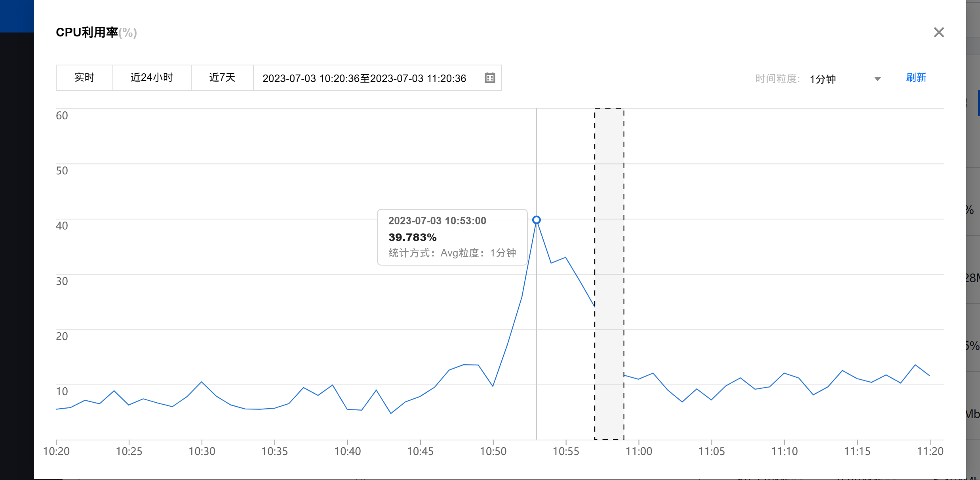
Task: Expand the 时间粒度 dropdown arrow
Action: pos(877,79)
